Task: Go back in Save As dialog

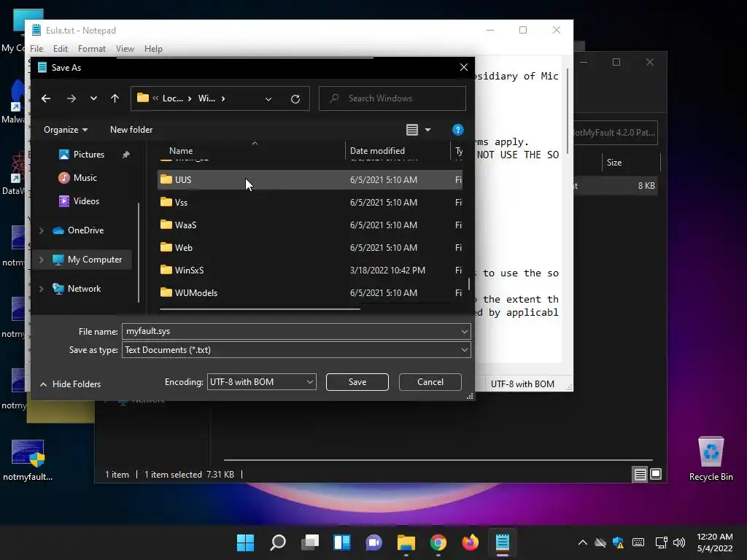Action: pyautogui.click(x=46, y=98)
